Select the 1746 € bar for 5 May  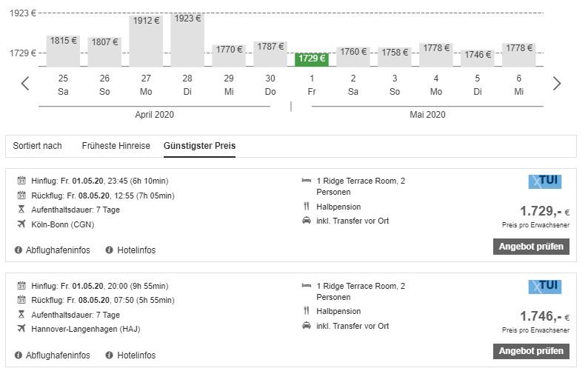(478, 58)
